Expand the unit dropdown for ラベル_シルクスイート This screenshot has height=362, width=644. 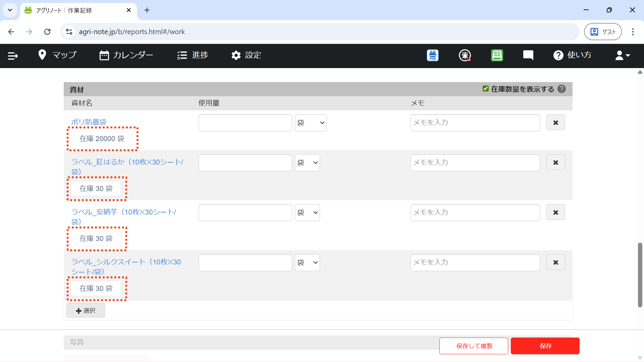coord(308,262)
